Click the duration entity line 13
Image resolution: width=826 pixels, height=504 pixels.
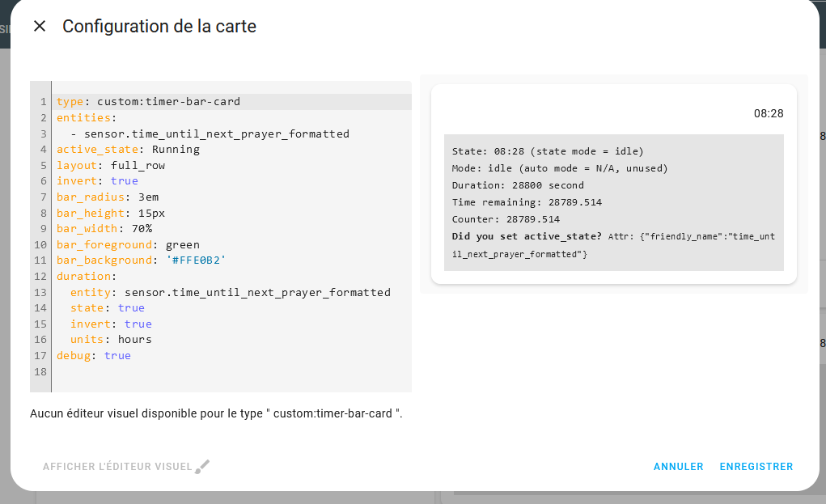230,292
